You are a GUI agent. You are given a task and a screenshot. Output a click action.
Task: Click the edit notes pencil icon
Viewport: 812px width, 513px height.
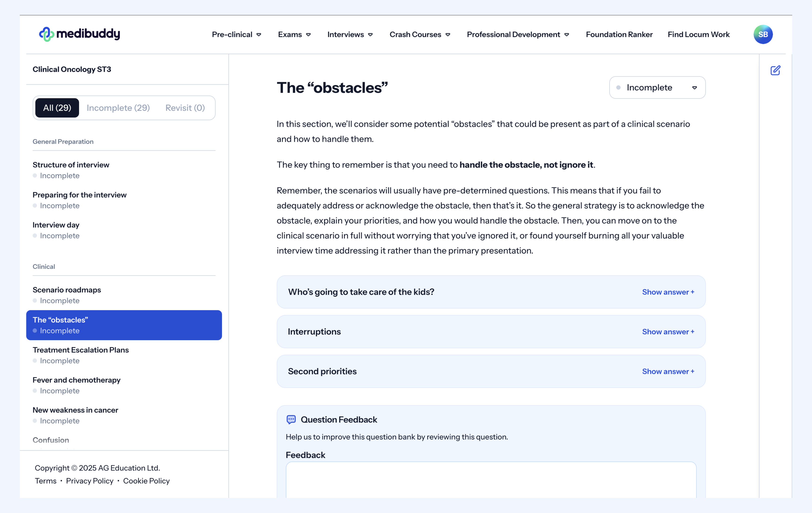[x=775, y=70]
